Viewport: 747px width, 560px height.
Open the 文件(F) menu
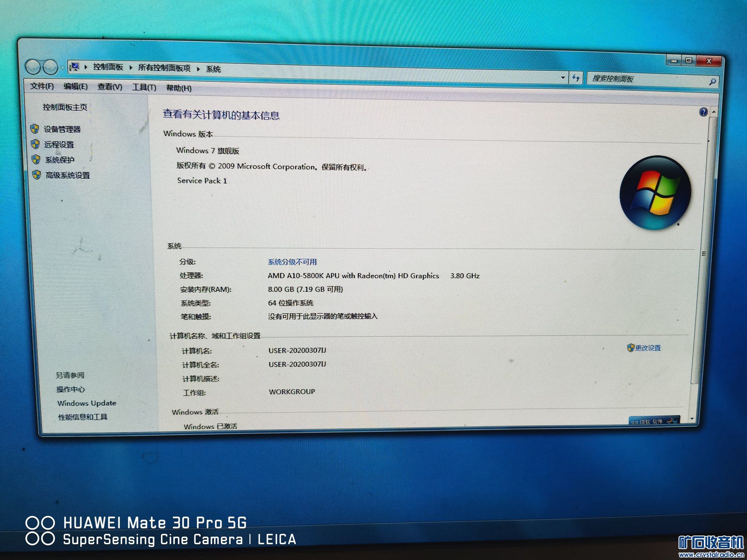(x=42, y=86)
